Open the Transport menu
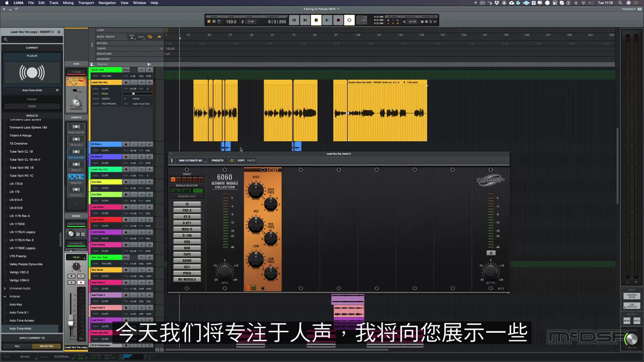Image resolution: width=644 pixels, height=362 pixels. 86,3
